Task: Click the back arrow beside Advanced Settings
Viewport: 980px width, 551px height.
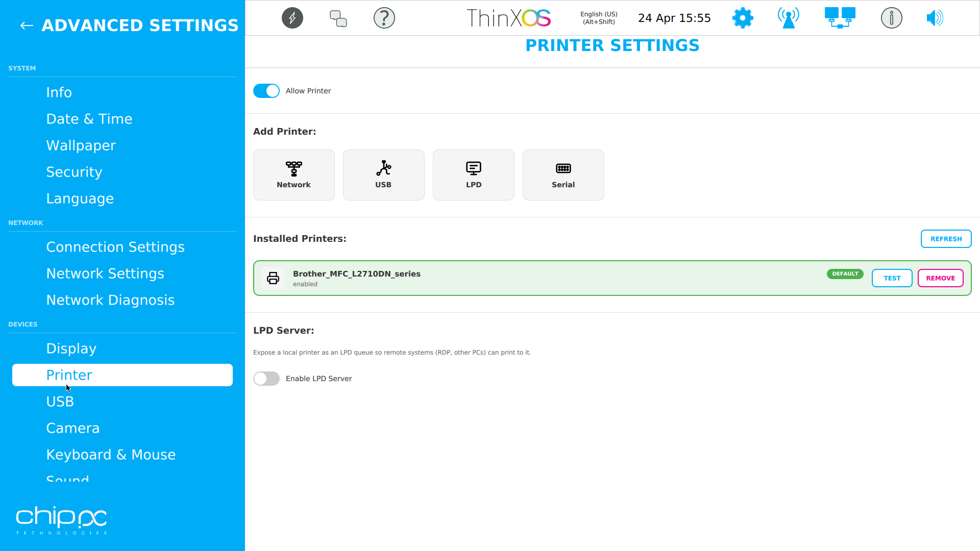Action: pyautogui.click(x=26, y=26)
